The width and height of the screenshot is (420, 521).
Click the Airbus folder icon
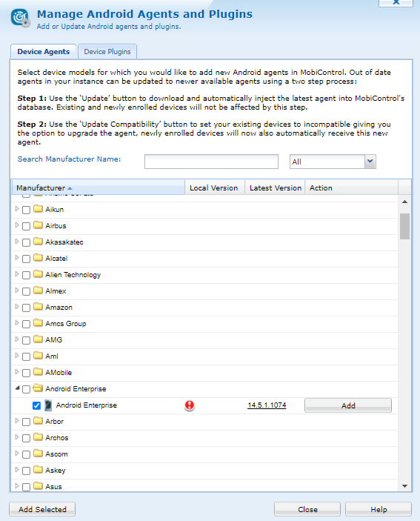tap(39, 225)
